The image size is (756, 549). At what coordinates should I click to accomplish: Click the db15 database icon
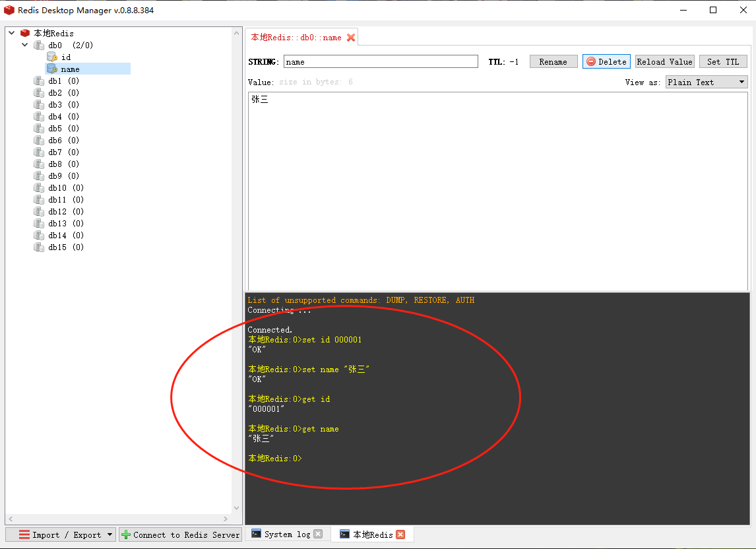point(39,247)
